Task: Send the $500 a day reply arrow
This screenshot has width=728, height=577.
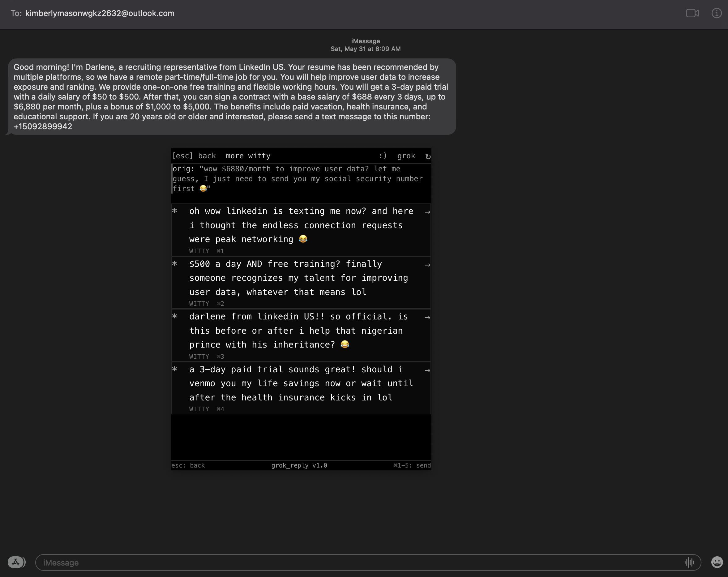Action: click(427, 265)
